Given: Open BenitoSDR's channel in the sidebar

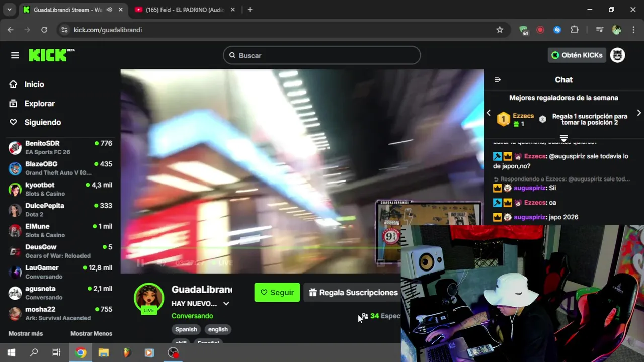Looking at the screenshot, I should click(60, 147).
